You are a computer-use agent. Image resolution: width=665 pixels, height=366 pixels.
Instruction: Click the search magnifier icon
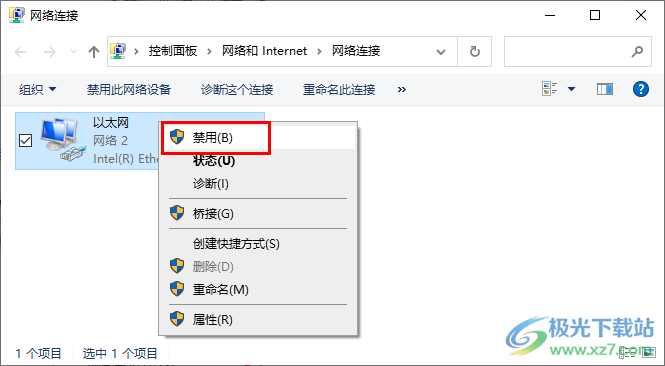click(x=637, y=52)
